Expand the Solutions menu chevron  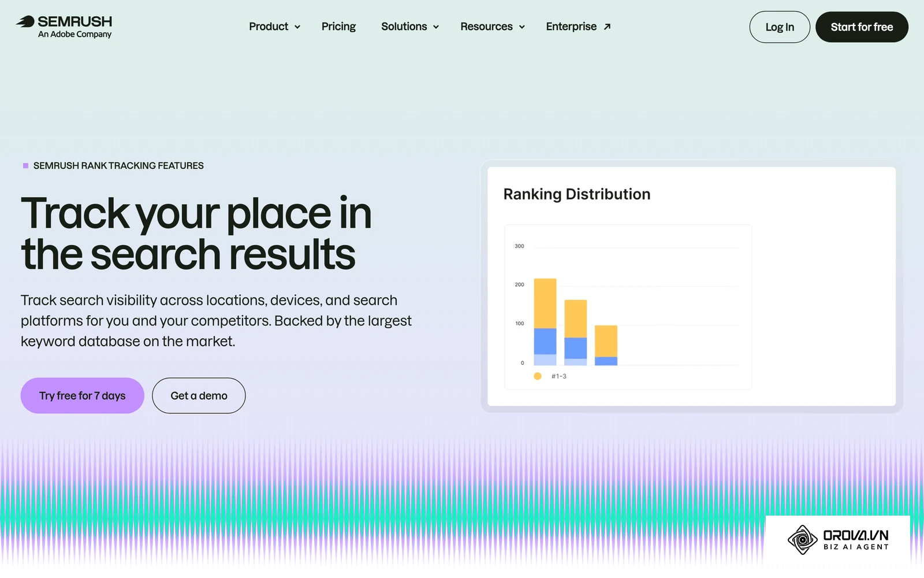[x=436, y=27]
